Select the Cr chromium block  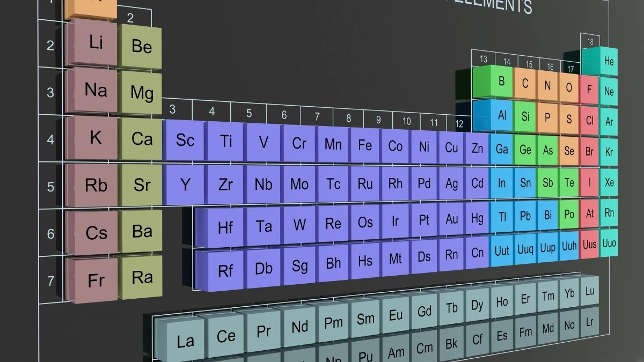(299, 143)
